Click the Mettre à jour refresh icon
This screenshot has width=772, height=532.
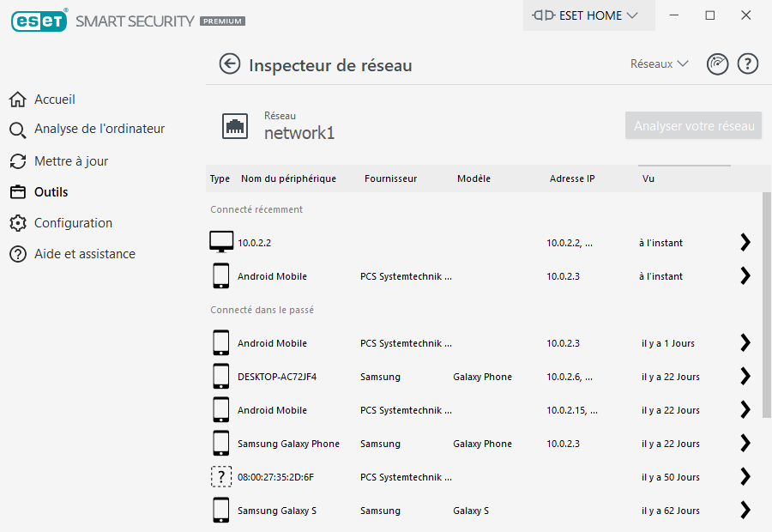(x=18, y=161)
